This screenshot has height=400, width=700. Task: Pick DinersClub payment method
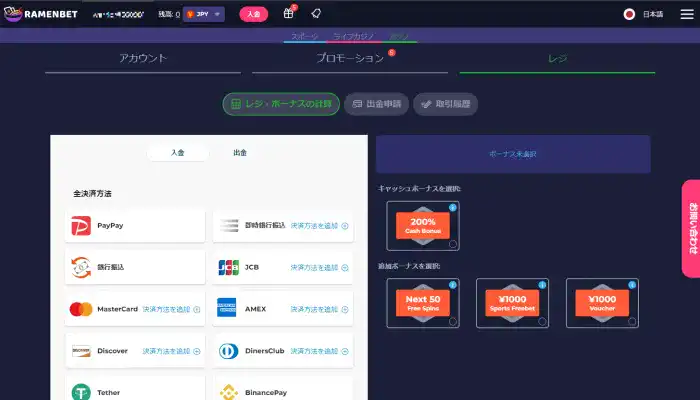283,351
